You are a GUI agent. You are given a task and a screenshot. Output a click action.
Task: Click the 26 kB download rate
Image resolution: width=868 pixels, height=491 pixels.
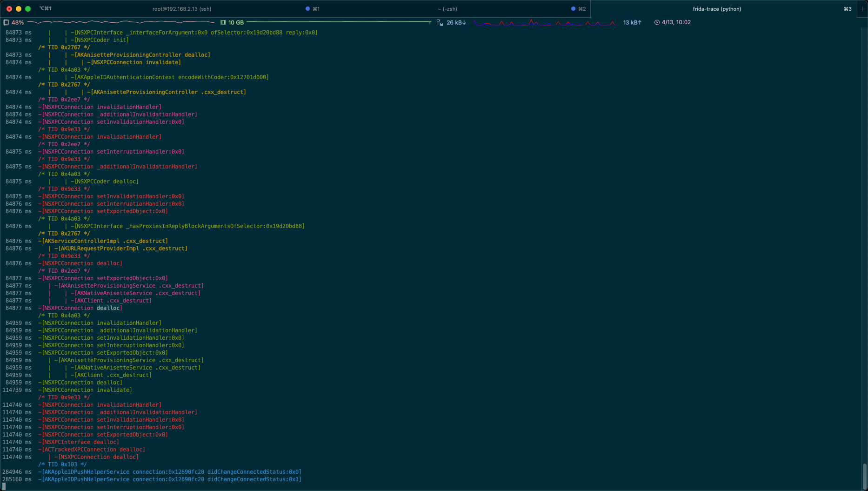pos(456,22)
